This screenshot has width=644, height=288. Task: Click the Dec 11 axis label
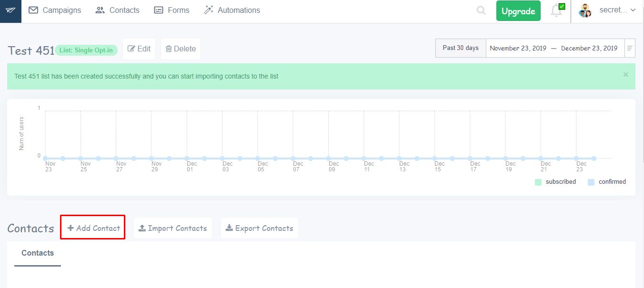click(x=368, y=167)
